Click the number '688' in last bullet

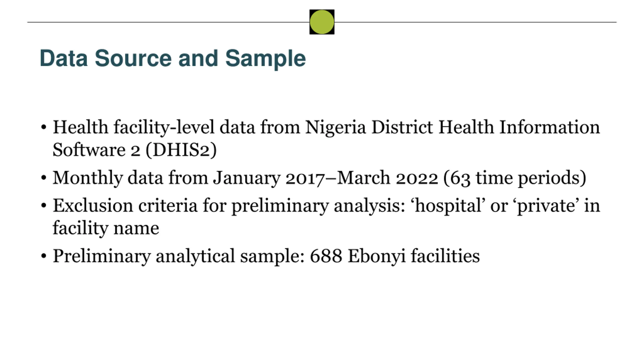326,256
